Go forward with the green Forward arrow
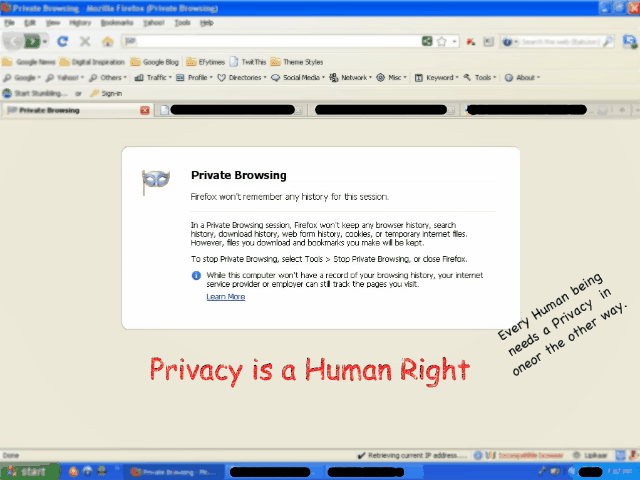Screen dimensions: 640x480 tap(32, 41)
